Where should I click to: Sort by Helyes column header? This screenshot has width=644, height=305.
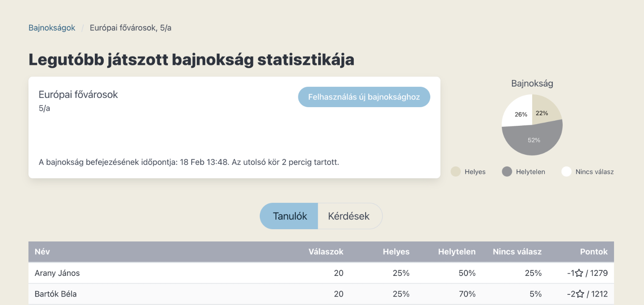tap(396, 252)
